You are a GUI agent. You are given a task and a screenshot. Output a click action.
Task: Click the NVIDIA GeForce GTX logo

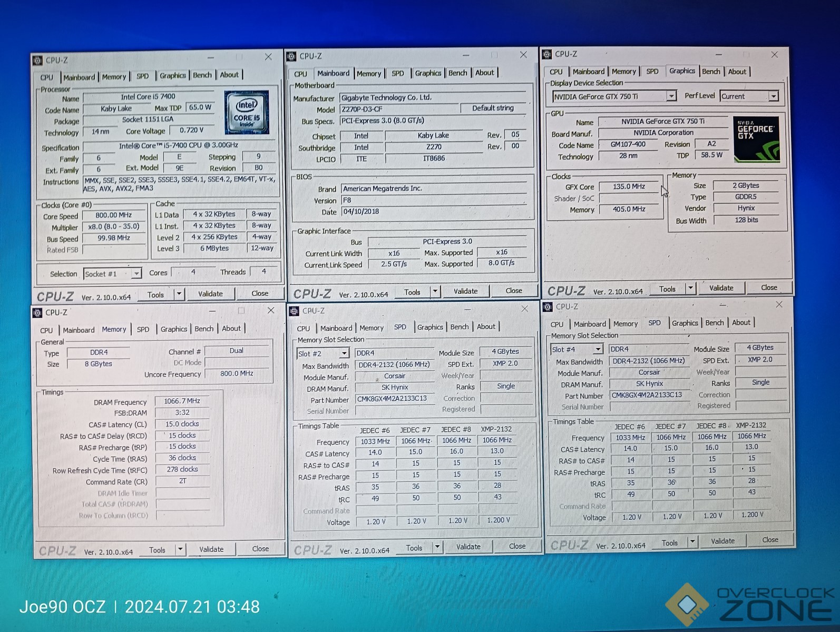click(756, 139)
